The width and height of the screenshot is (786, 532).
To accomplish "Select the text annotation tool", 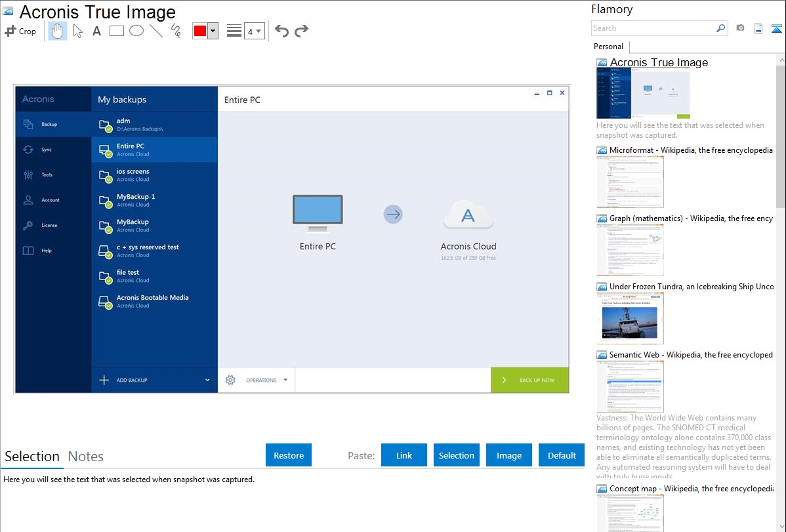I will pos(96,31).
